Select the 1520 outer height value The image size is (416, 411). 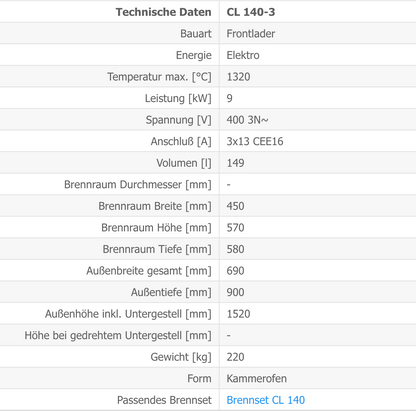(x=238, y=314)
